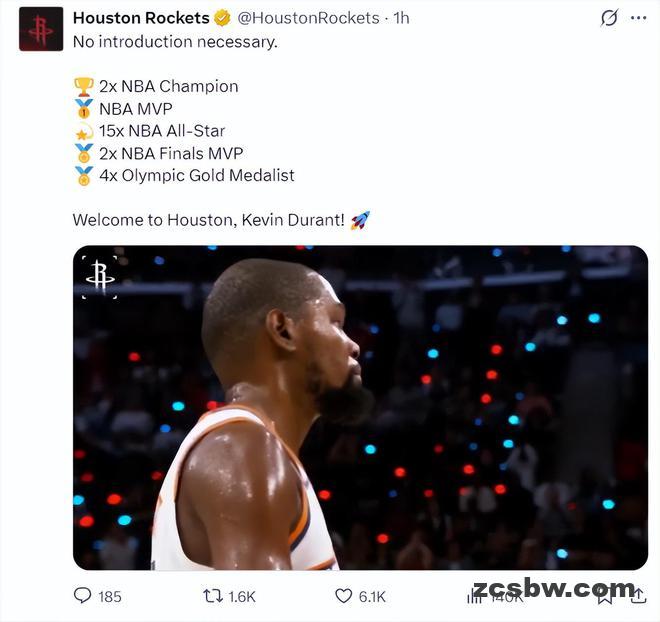Like the post with the heart icon
This screenshot has height=622, width=660.
coord(343,596)
